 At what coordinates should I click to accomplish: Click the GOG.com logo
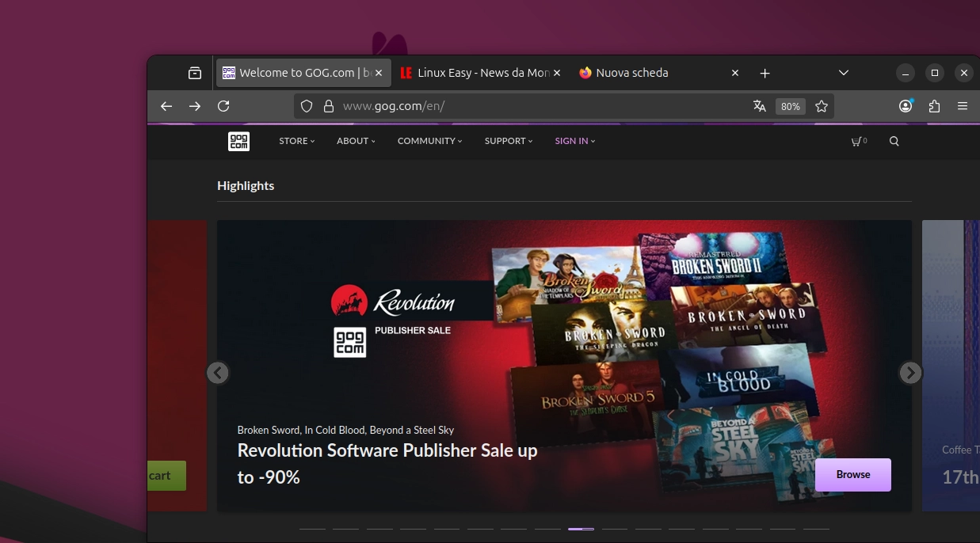238,141
